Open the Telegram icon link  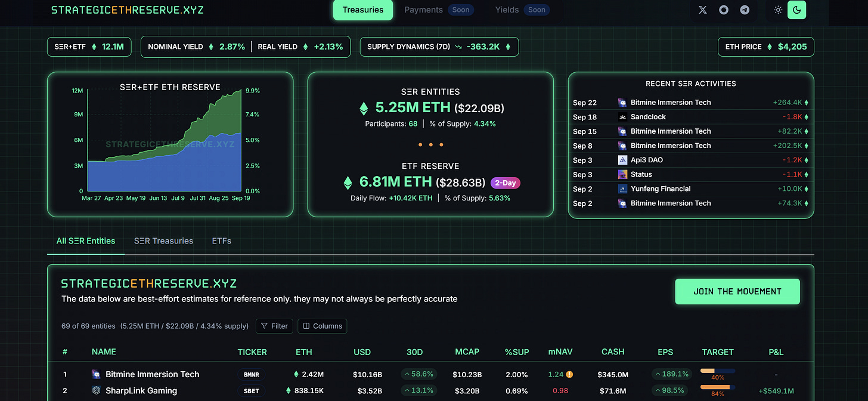(x=745, y=10)
